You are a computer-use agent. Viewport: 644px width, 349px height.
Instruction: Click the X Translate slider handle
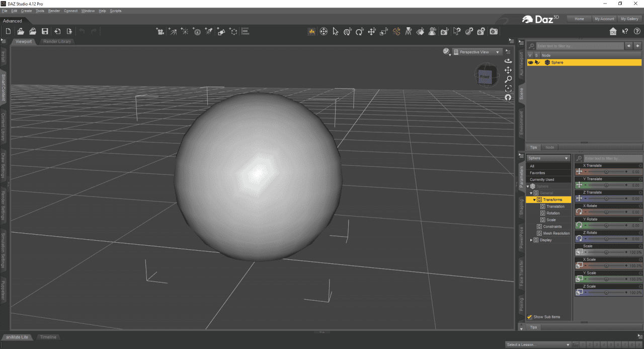coord(607,171)
